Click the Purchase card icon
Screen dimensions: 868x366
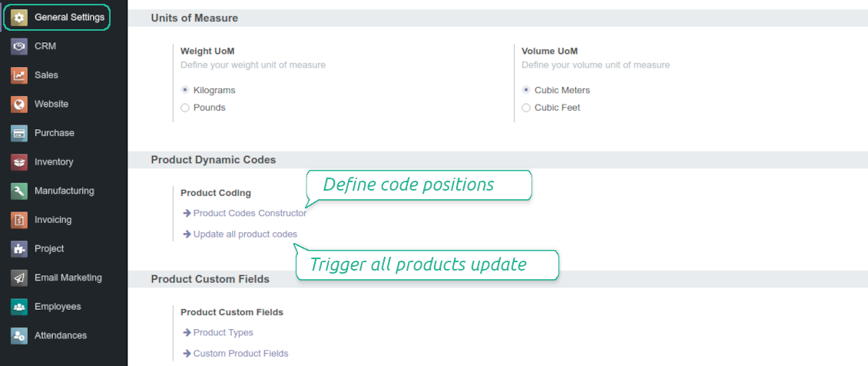click(20, 133)
